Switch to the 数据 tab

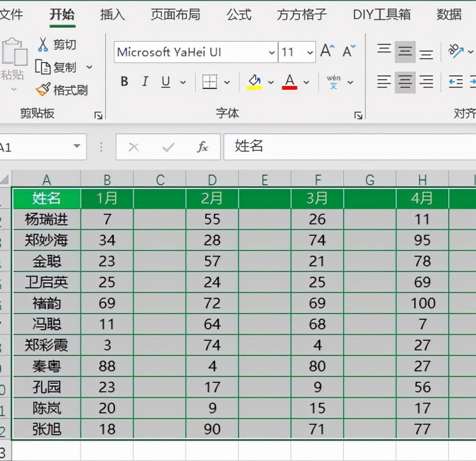pyautogui.click(x=449, y=15)
